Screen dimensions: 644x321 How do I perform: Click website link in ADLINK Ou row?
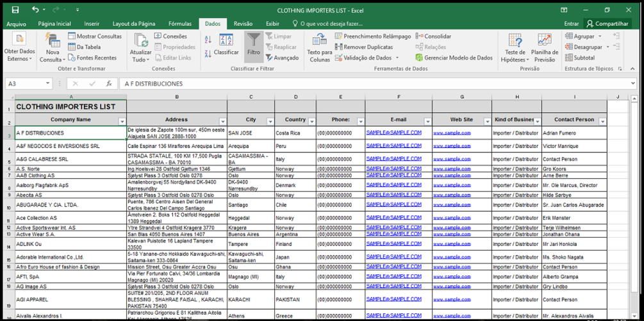[452, 244]
